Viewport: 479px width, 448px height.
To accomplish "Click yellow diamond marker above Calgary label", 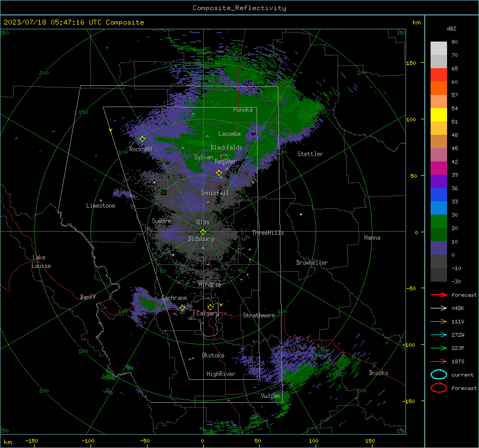I will tap(210, 307).
